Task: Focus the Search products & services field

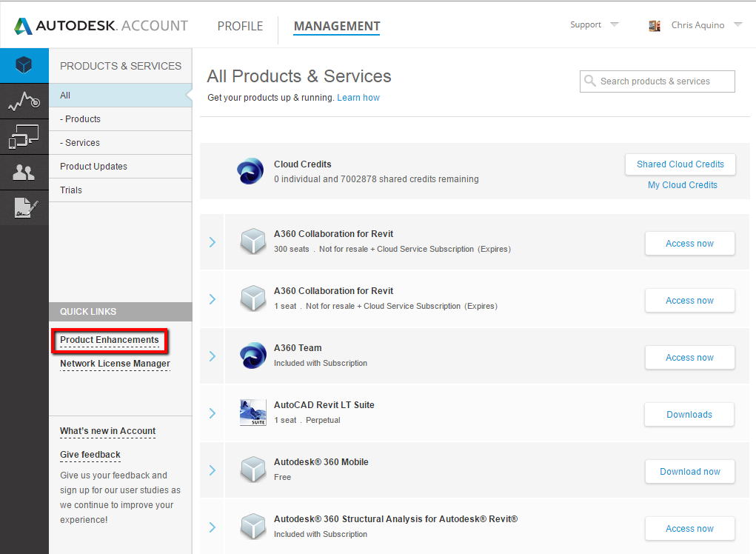Action: click(658, 81)
